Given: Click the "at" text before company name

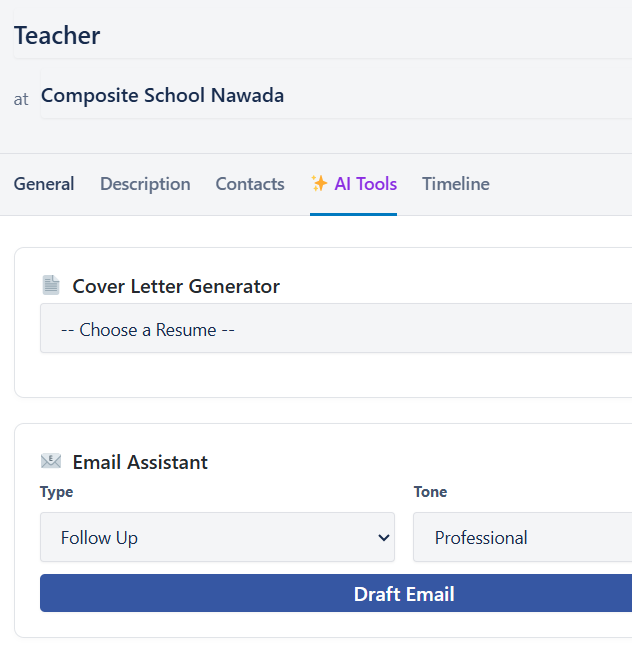Looking at the screenshot, I should pos(21,99).
